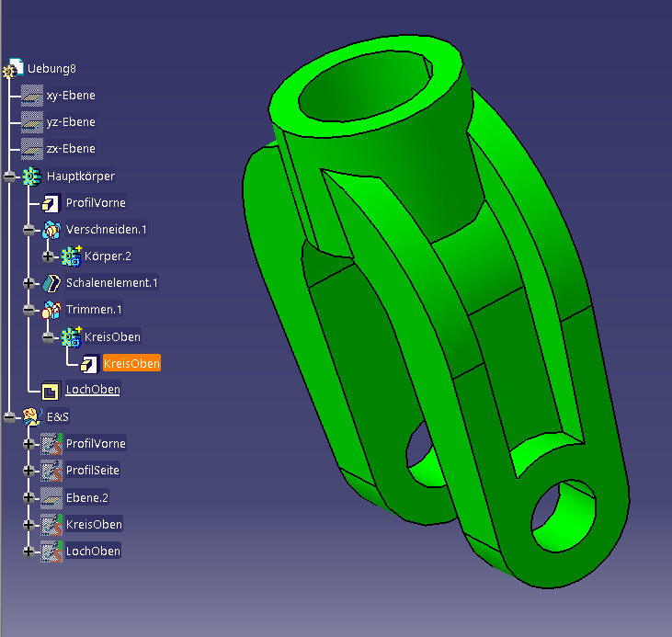Collapse the E&S geometrical set
This screenshot has height=637, width=672.
coord(9,417)
